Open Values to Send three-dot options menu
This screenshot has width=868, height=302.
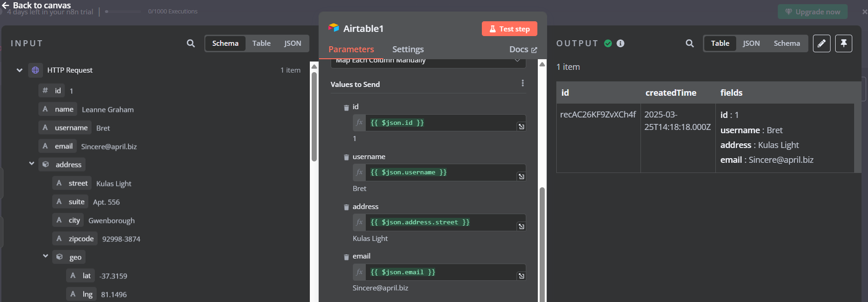tap(523, 83)
